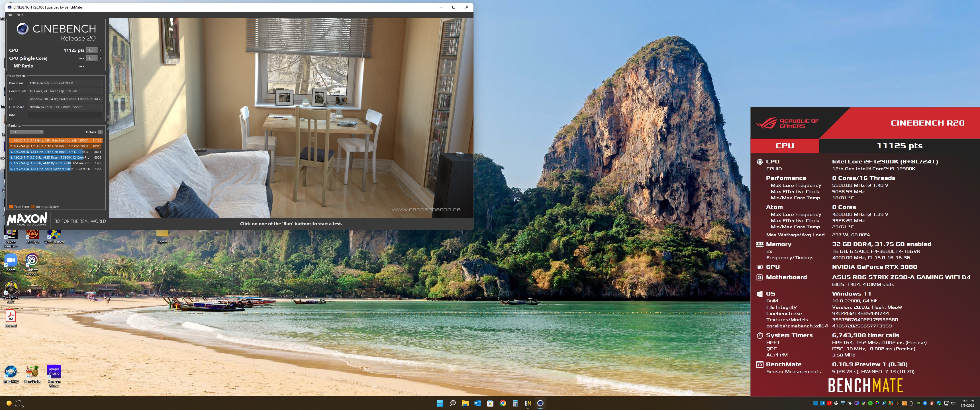Expand the ranking Details arrow button
The width and height of the screenshot is (980, 410).
point(100,132)
